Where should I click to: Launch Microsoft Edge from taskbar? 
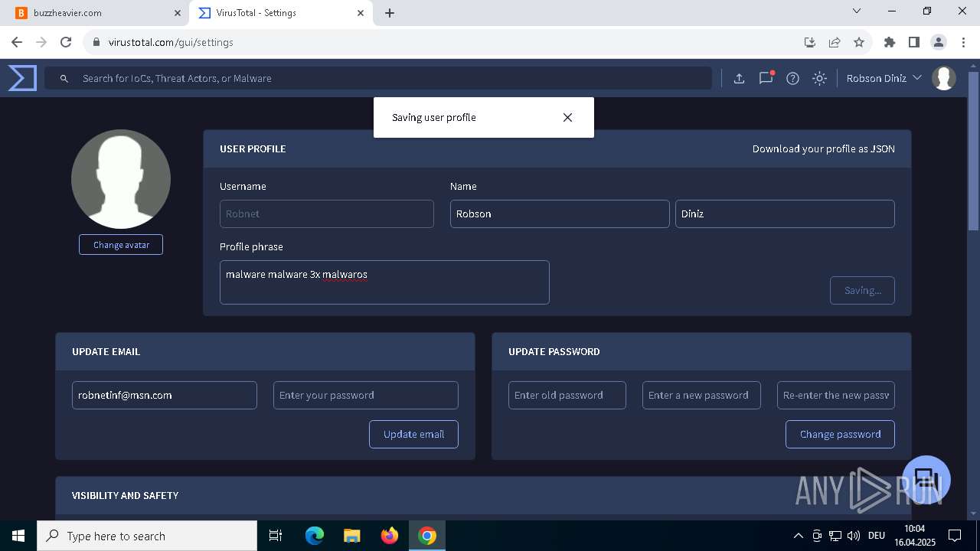pos(315,536)
